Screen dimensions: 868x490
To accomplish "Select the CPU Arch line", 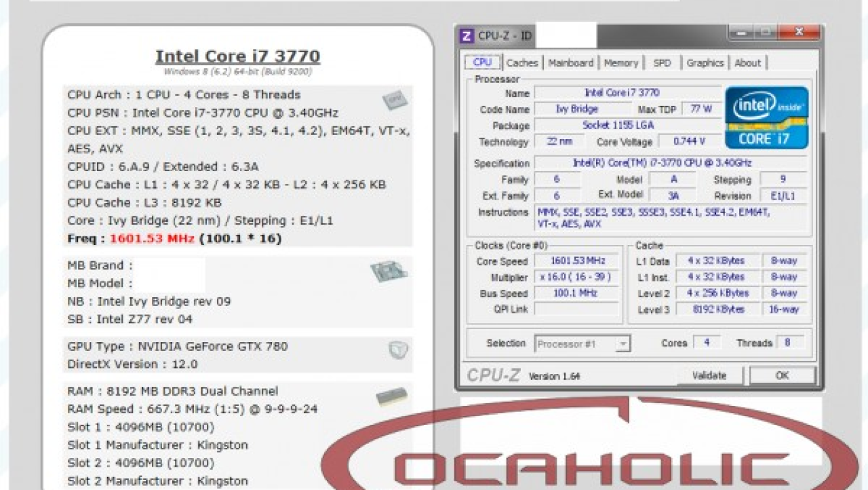I will pos(184,95).
